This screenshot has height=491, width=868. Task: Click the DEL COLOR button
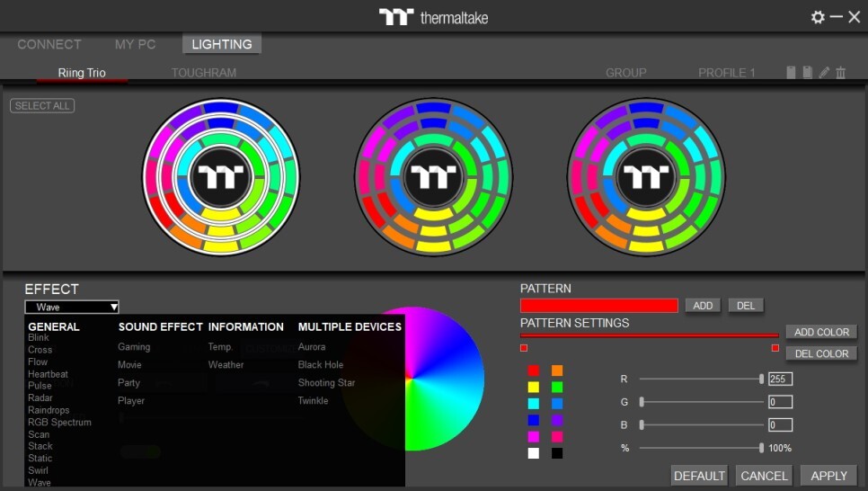coord(821,353)
